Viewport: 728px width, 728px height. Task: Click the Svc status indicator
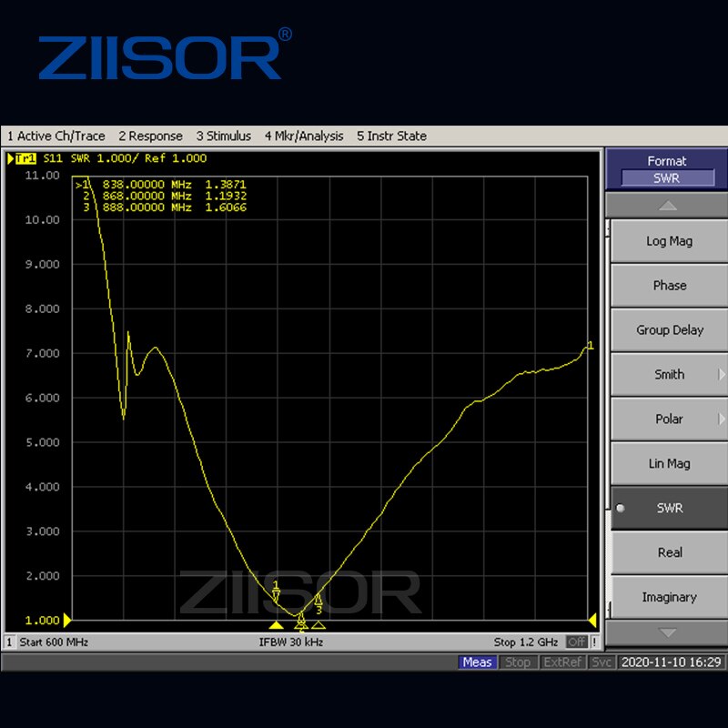point(601,662)
